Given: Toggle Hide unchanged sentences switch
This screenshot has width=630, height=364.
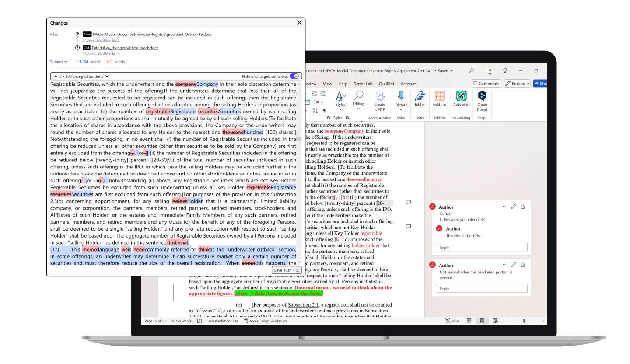Looking at the screenshot, I should [x=294, y=76].
